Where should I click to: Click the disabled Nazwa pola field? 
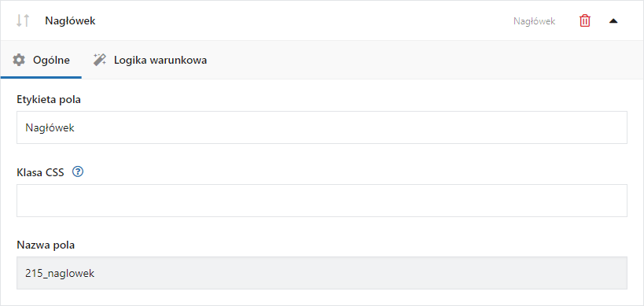(x=322, y=273)
